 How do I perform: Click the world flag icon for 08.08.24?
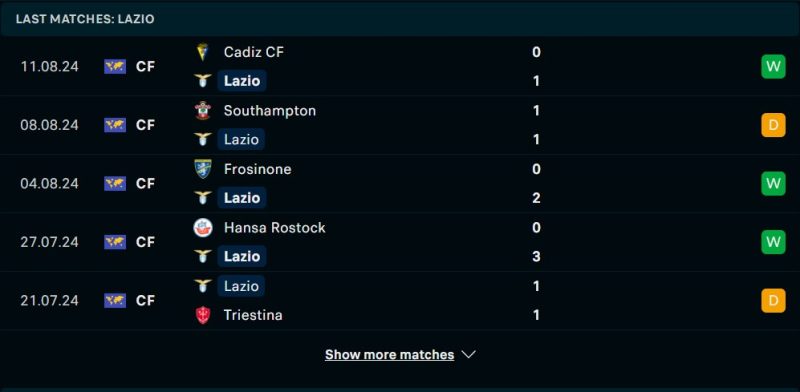click(115, 125)
